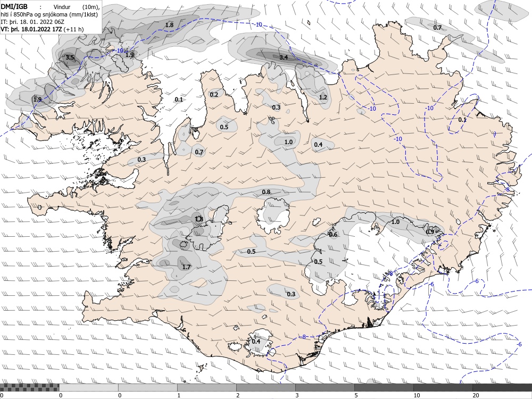This screenshot has width=532, height=399.
Task: Click the '1' tick label on the scale
Action: (179, 395)
